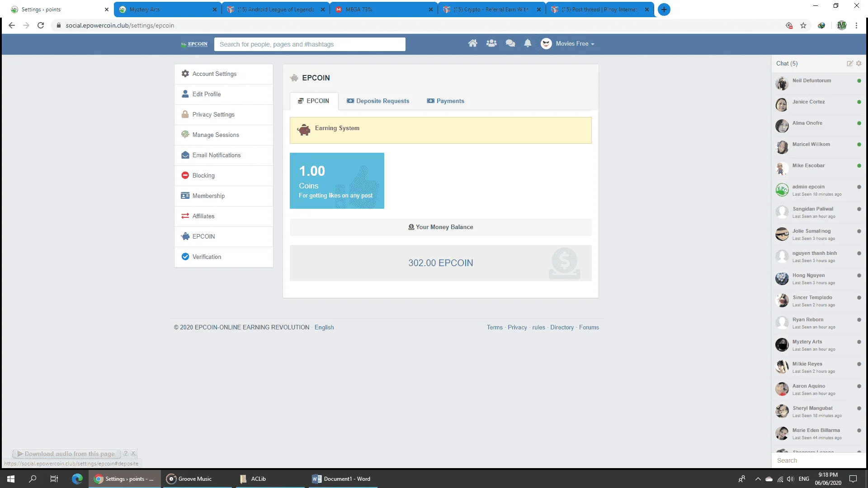Open Manage Sessions in the sidebar

(224, 135)
